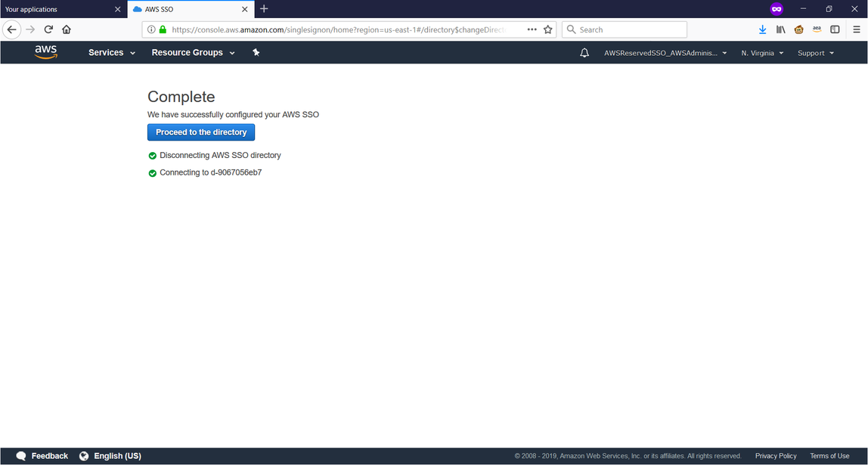This screenshot has height=465, width=868.
Task: Open a new tab with the plus icon
Action: click(264, 9)
